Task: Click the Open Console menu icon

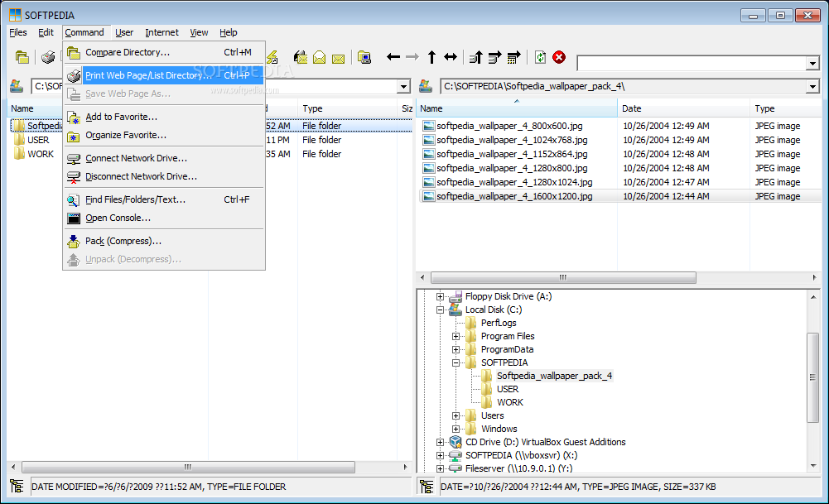Action: point(74,218)
